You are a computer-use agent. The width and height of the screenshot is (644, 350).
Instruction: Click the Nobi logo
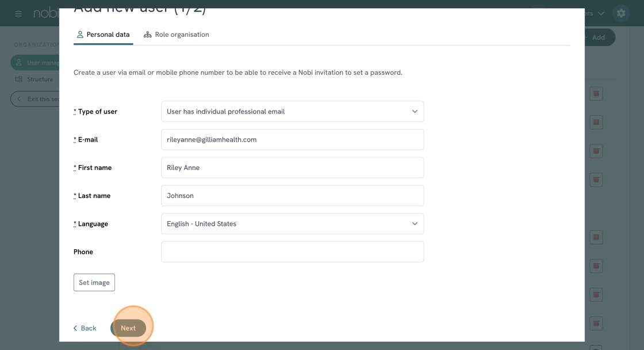(x=45, y=13)
